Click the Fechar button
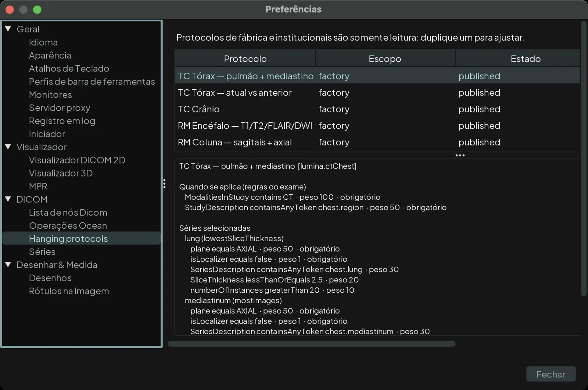 click(551, 374)
